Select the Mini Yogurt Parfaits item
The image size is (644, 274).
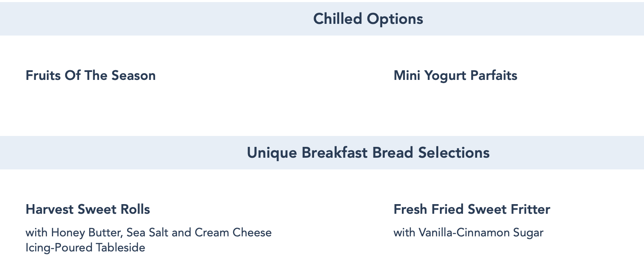click(x=455, y=76)
